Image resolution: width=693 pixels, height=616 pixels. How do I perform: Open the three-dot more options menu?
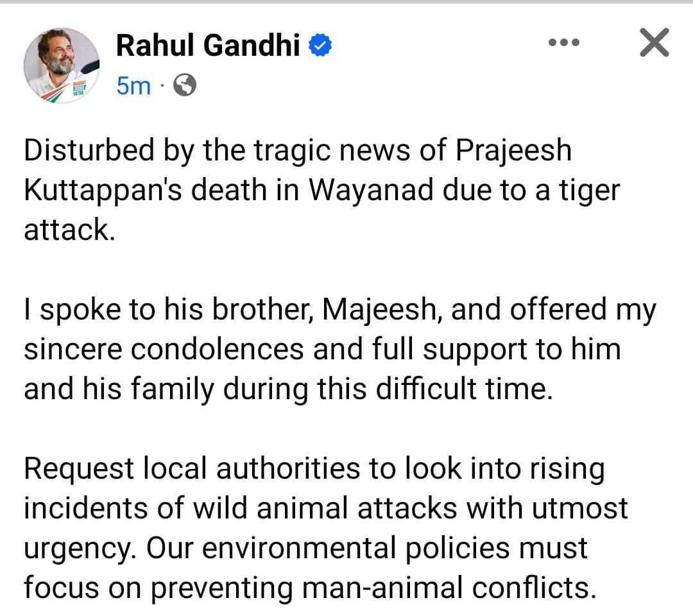tap(565, 44)
